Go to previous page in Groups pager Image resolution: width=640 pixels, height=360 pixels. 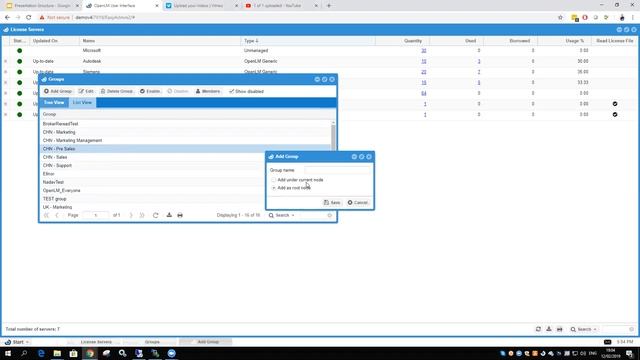point(57,215)
